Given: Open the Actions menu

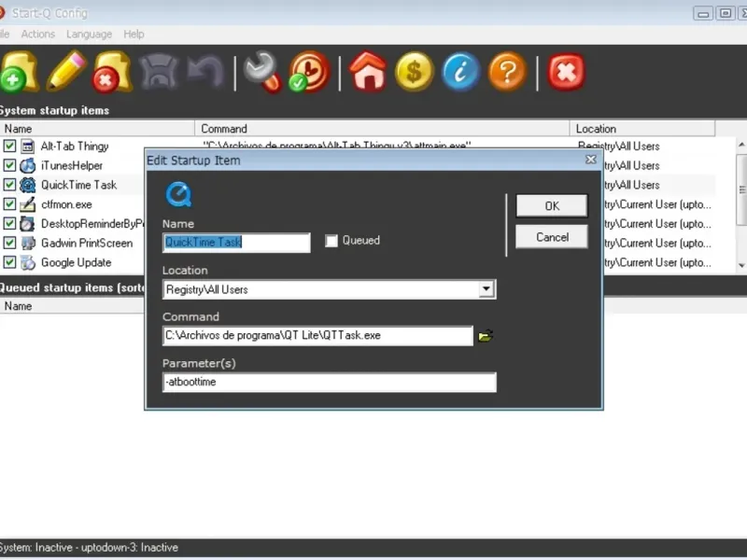Looking at the screenshot, I should click(37, 35).
